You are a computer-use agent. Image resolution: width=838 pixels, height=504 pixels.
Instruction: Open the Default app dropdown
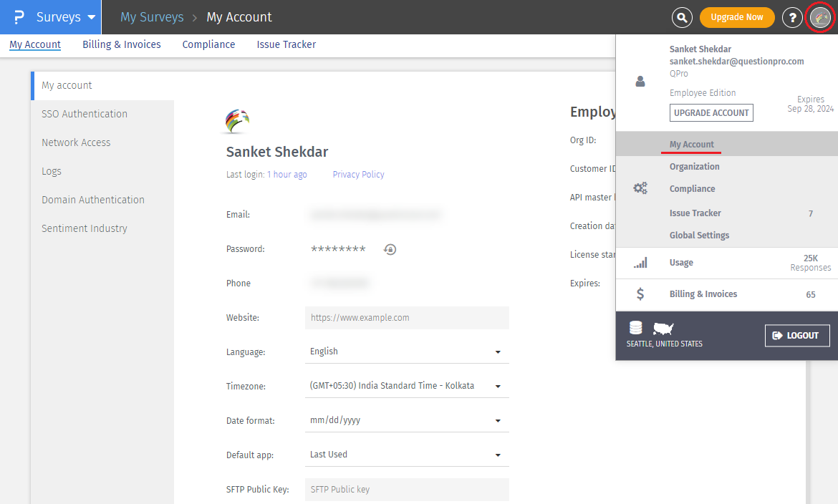407,455
